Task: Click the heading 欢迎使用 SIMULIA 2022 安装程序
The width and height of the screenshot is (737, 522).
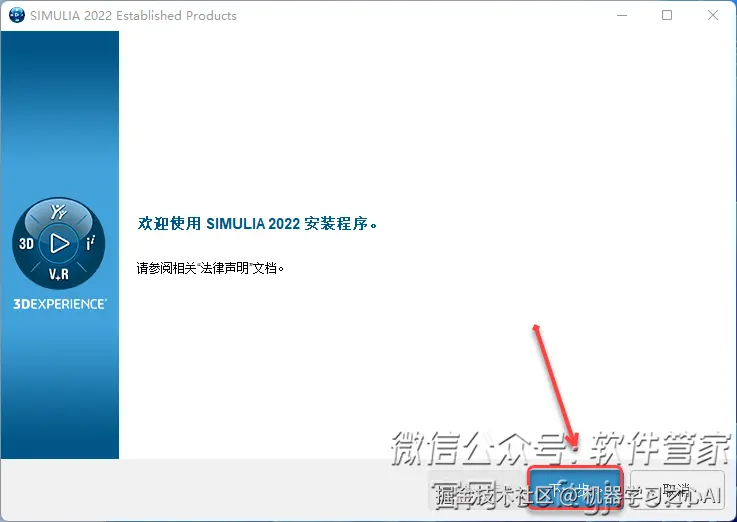Action: pos(257,223)
